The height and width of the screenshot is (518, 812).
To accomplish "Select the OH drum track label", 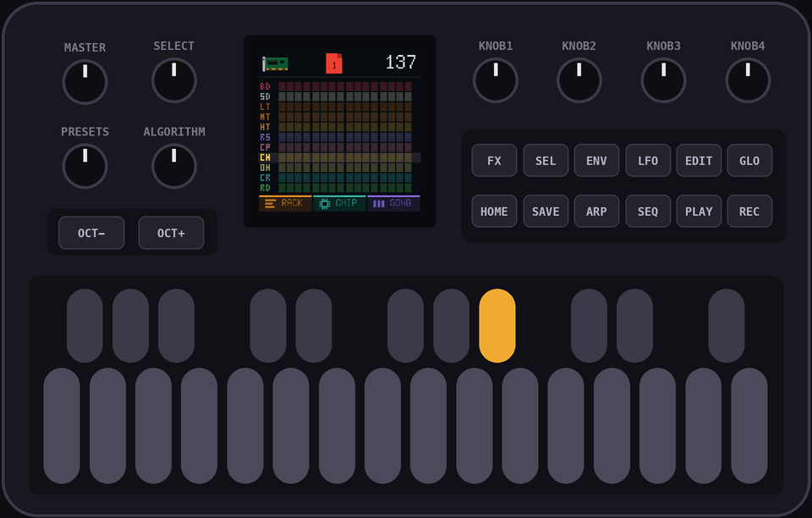I will 265,168.
